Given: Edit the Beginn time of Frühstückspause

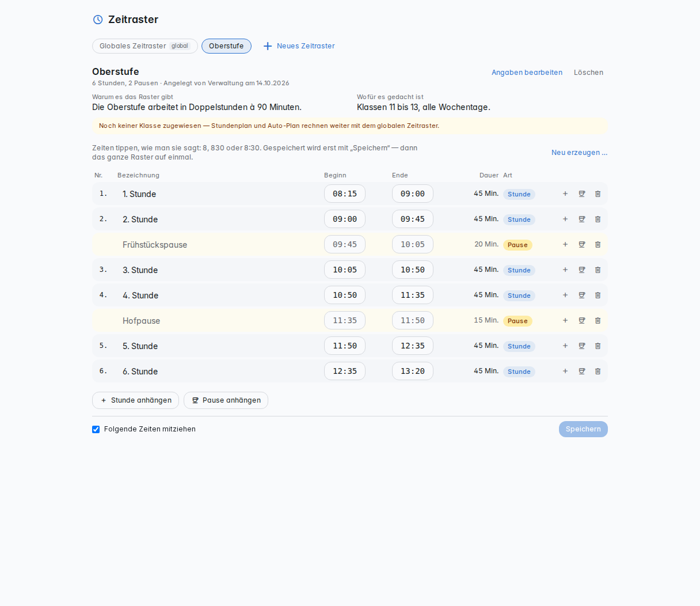Looking at the screenshot, I should (x=345, y=245).
